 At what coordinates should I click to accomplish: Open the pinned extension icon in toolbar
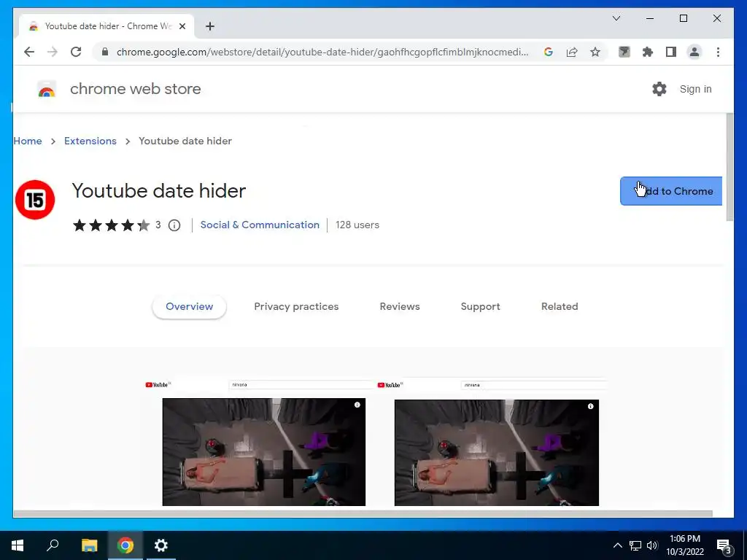(624, 52)
